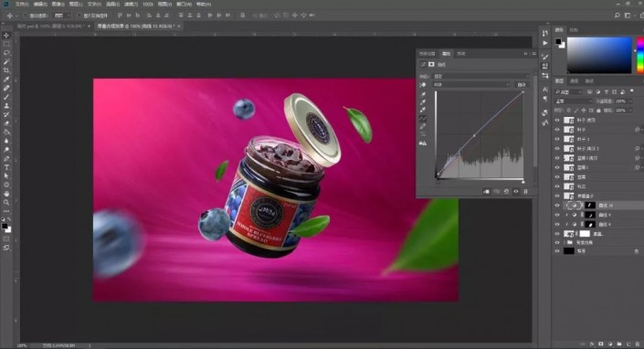The width and height of the screenshot is (644, 349).
Task: Delete the Curves adjustment via trash icon
Action: [525, 191]
